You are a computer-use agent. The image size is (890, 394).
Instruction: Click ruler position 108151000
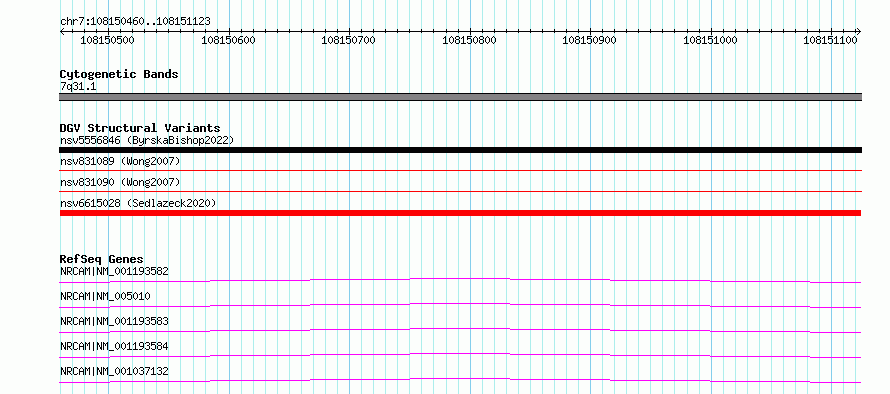coord(710,40)
